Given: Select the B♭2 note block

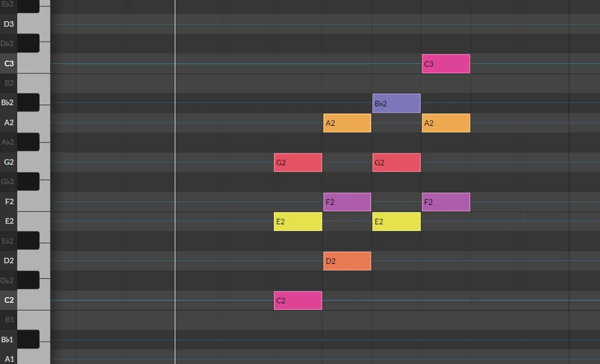Looking at the screenshot, I should (396, 104).
